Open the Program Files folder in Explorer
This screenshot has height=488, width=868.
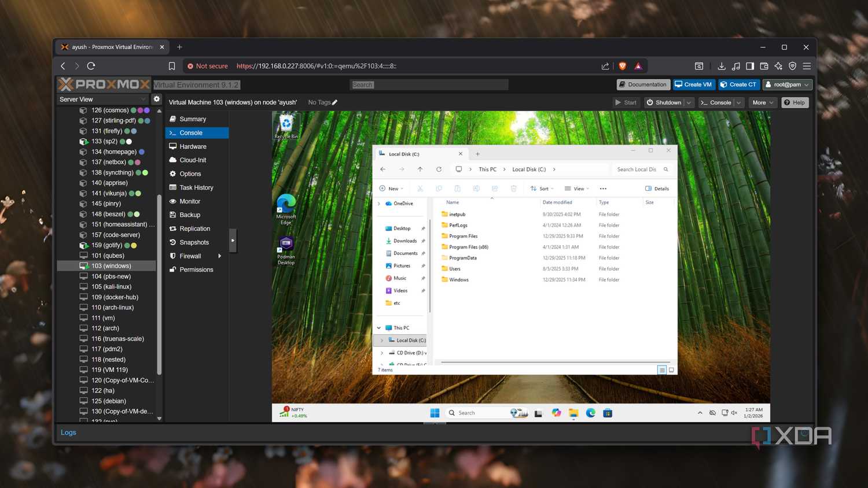463,236
